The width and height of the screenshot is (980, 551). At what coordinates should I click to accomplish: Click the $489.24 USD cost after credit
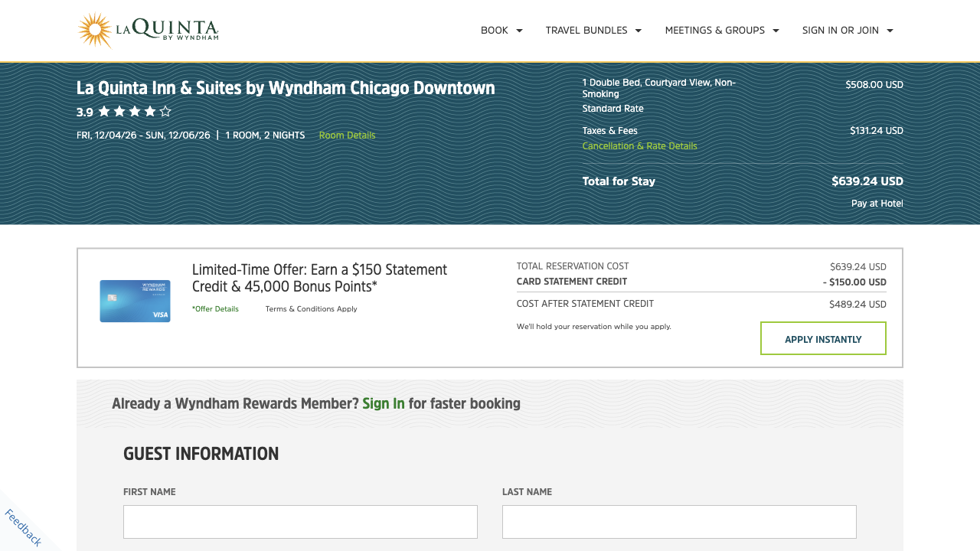pyautogui.click(x=857, y=305)
